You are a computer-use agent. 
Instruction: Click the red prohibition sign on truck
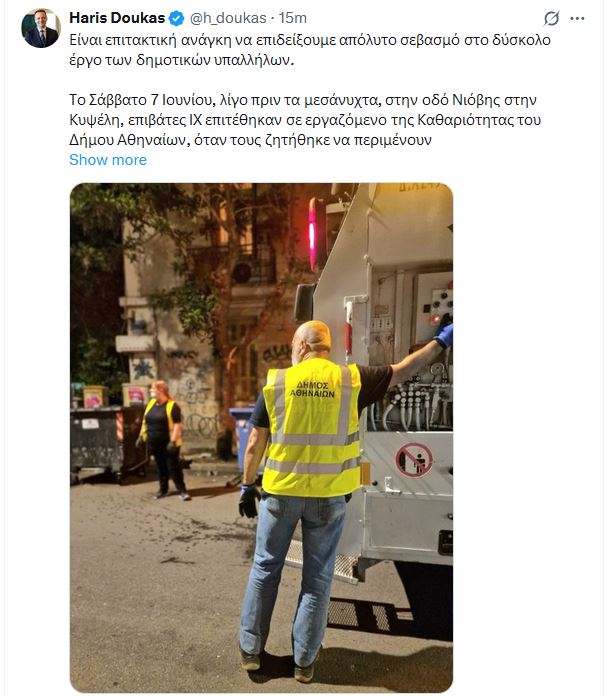(413, 460)
